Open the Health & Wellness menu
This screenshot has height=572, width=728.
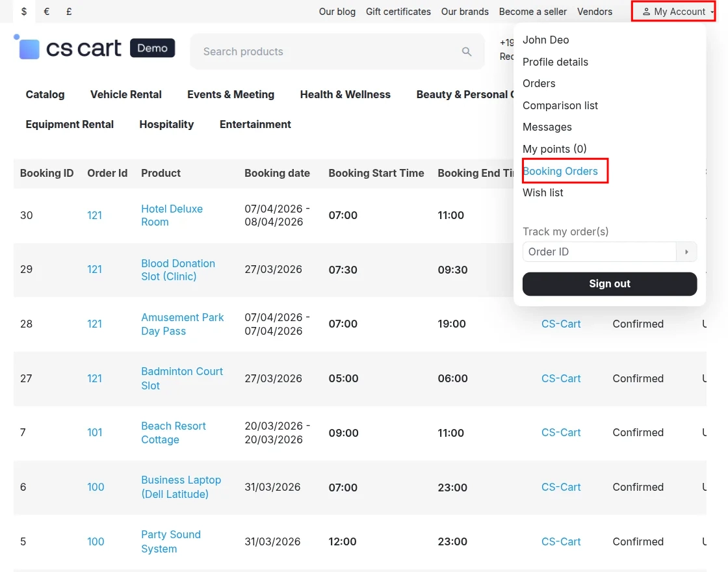[x=345, y=94]
